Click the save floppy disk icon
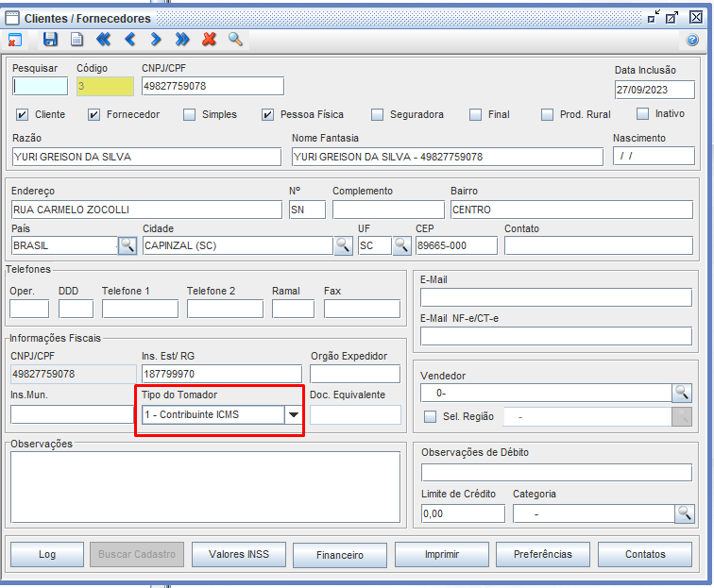The height and width of the screenshot is (588, 714). coord(50,40)
